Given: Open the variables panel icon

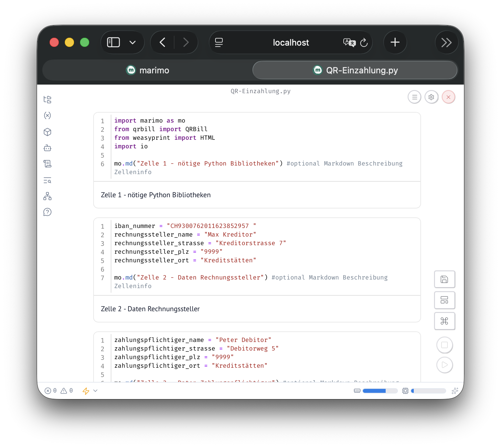Looking at the screenshot, I should (48, 115).
